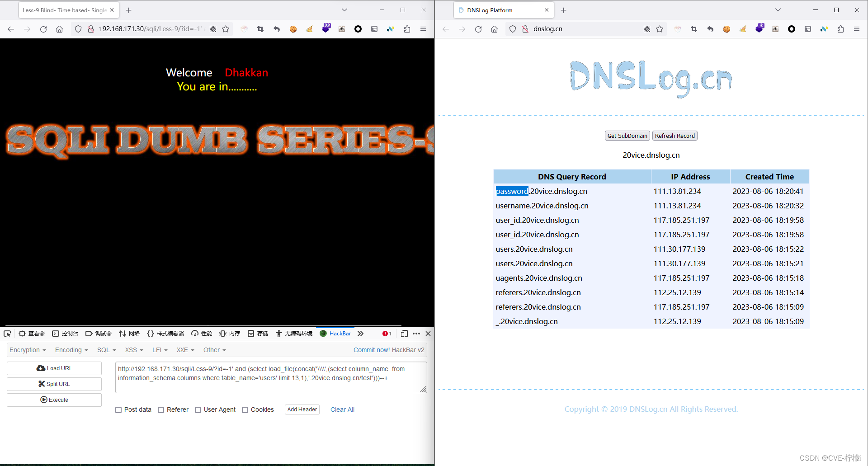Open the Other dropdown in HackBar
The height and width of the screenshot is (466, 868).
click(x=215, y=350)
